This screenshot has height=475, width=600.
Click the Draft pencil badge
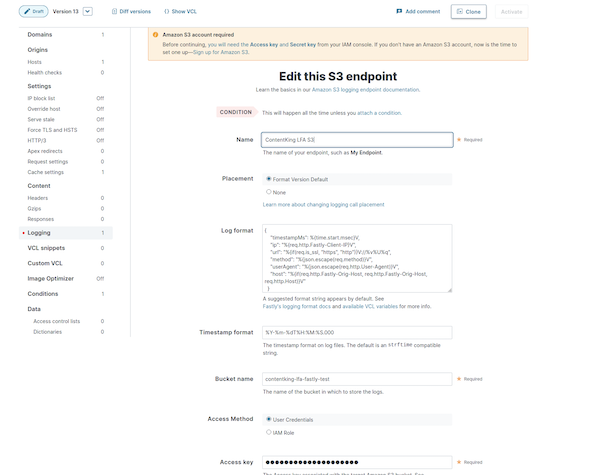[33, 11]
